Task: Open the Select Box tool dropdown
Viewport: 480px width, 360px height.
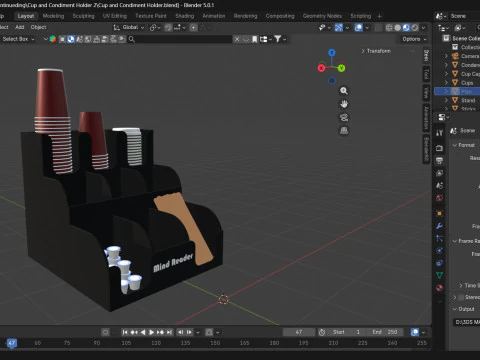Action: coord(18,39)
